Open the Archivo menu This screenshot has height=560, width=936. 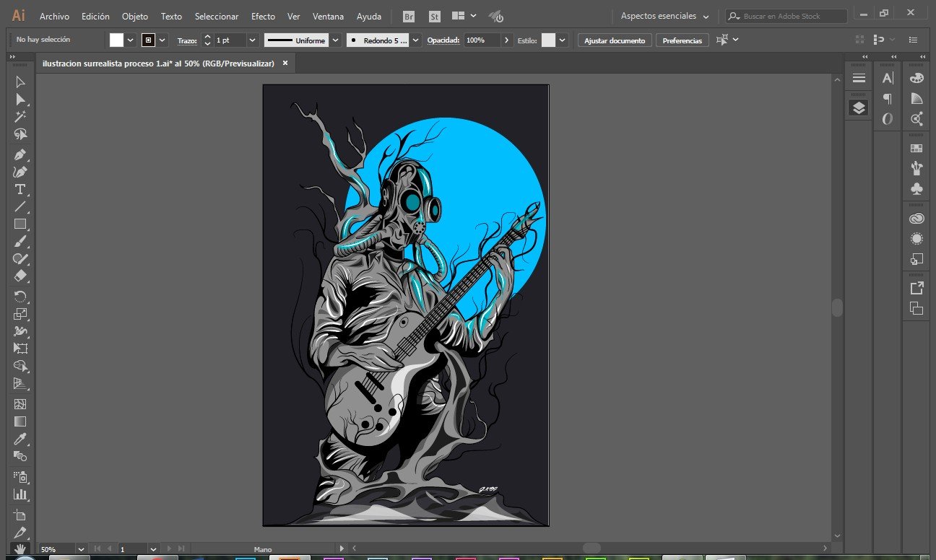coord(54,16)
